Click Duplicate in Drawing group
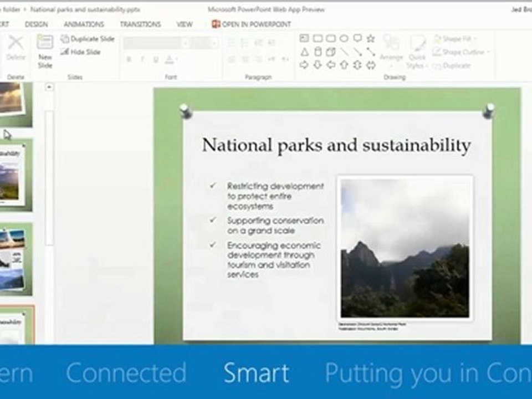Viewport: 532px width, 399px height. click(x=452, y=65)
